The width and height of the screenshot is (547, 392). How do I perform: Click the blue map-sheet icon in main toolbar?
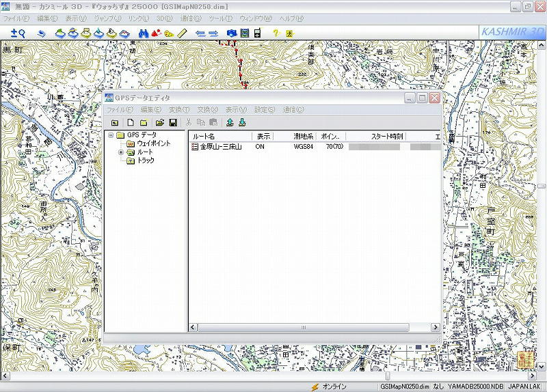pos(42,33)
